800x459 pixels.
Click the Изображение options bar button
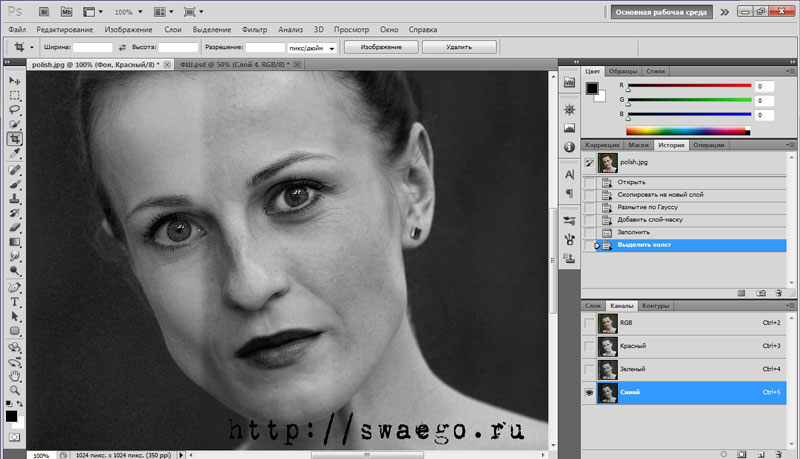coord(380,47)
